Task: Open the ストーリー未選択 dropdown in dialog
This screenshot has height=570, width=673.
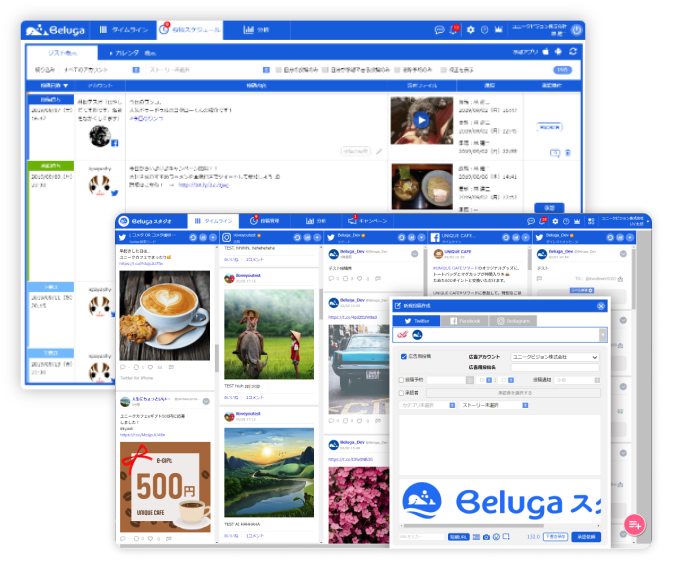Action: point(494,405)
